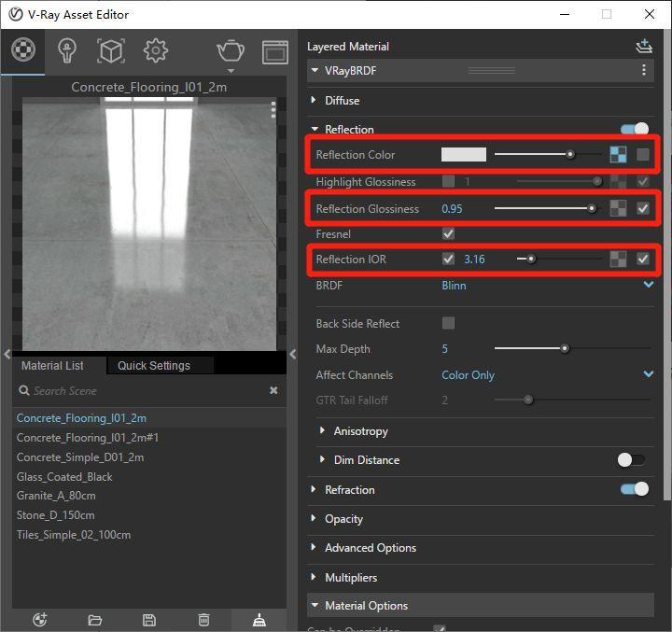
Task: Click the Reflection IOR texture map slot
Action: (618, 259)
